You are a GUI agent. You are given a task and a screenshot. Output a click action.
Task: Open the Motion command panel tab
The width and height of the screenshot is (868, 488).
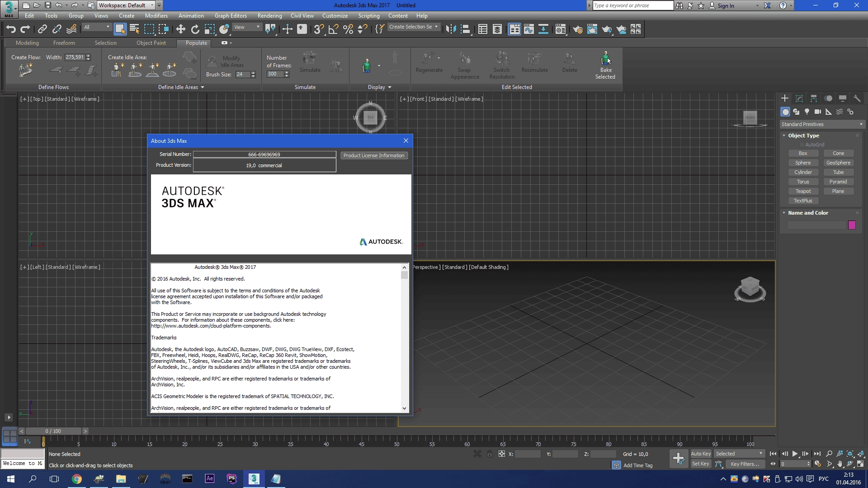coord(828,99)
